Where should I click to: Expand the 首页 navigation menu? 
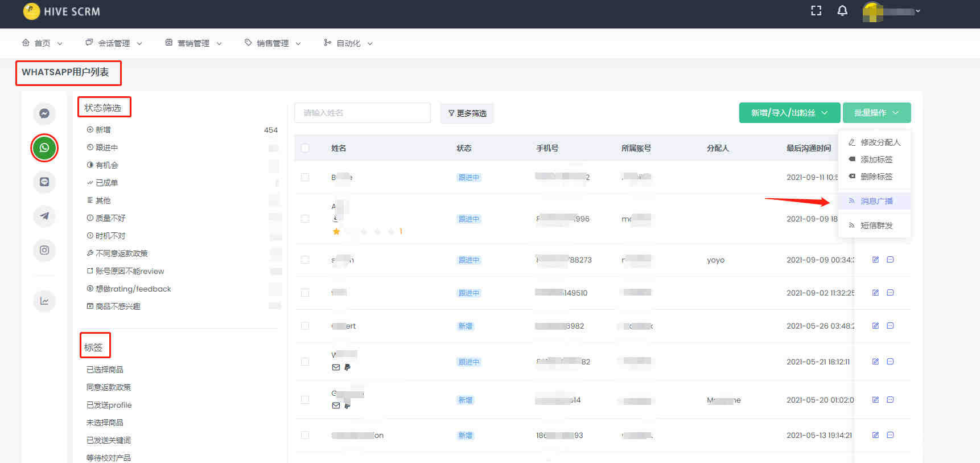42,43
